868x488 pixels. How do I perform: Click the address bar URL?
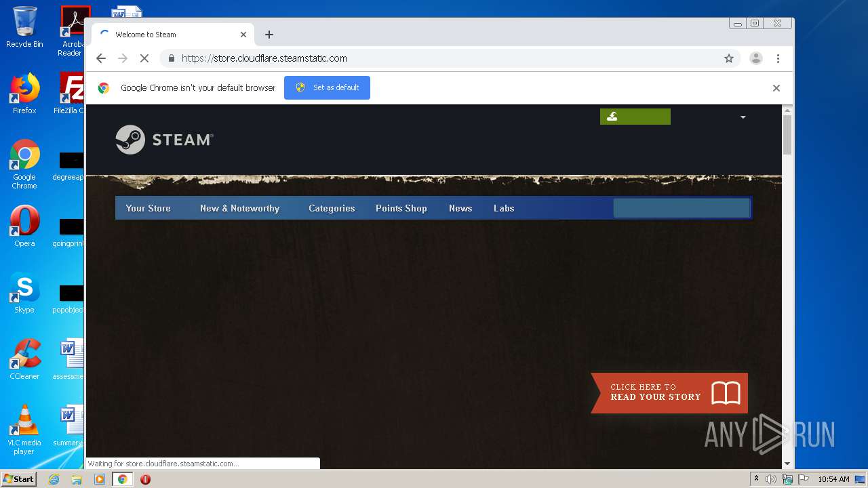[x=264, y=58]
